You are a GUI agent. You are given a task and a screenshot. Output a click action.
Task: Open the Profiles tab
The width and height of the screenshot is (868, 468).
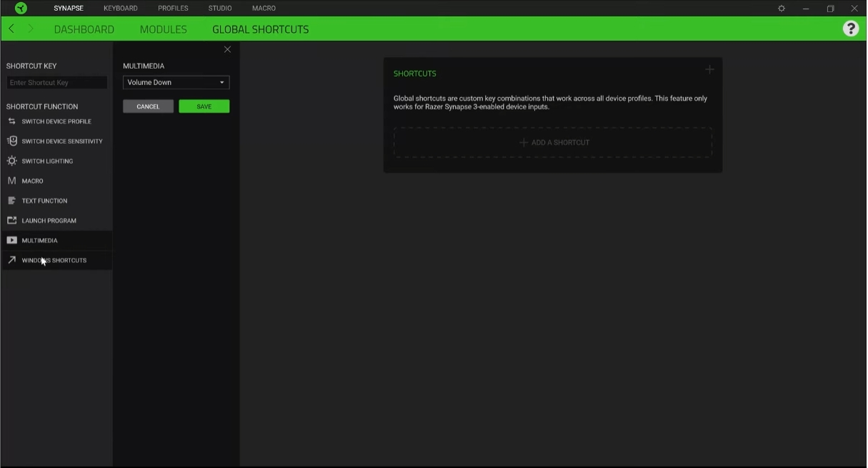click(173, 9)
